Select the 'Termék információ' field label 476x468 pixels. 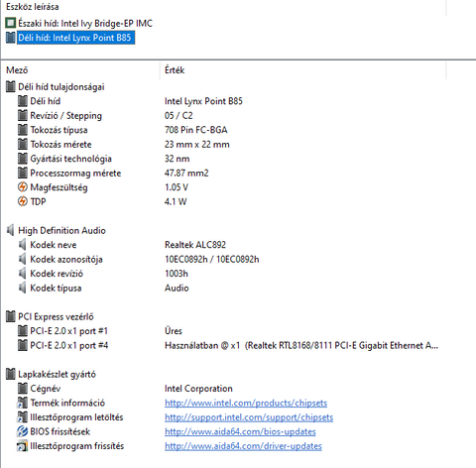click(x=67, y=403)
